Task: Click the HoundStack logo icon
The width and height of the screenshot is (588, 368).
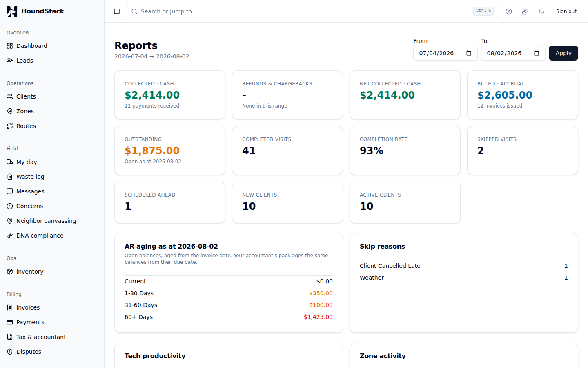Action: pyautogui.click(x=12, y=11)
